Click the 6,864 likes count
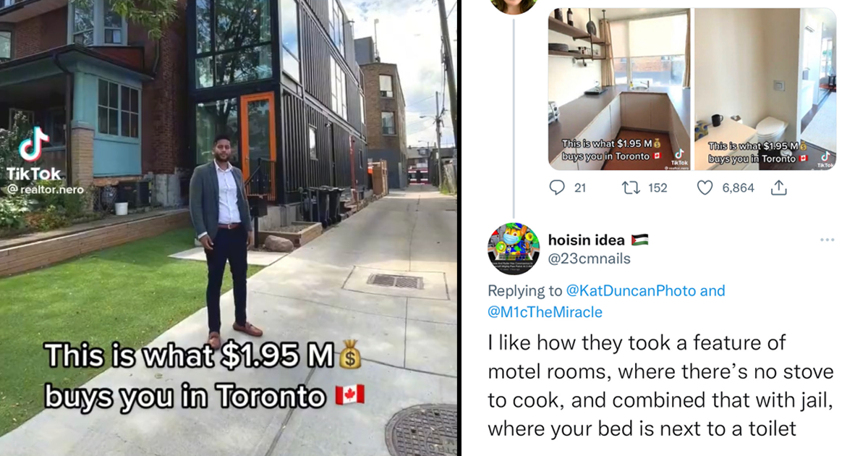Viewport: 868px width, 456px height. (738, 187)
